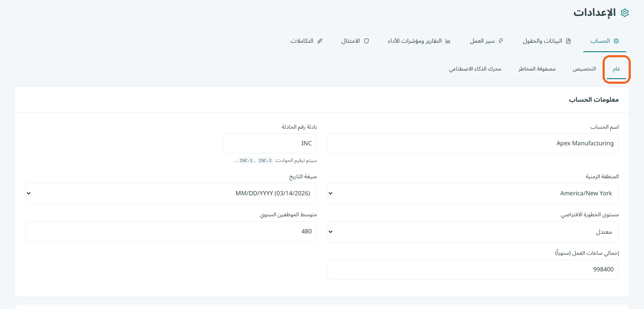Show the محرك الذكاء الاصطناعي sub-tab

tap(475, 69)
